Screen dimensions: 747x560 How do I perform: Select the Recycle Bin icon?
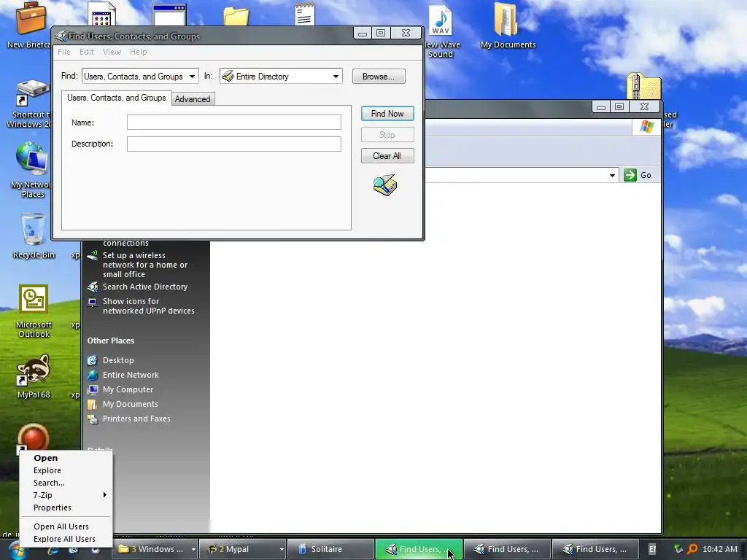tap(34, 230)
